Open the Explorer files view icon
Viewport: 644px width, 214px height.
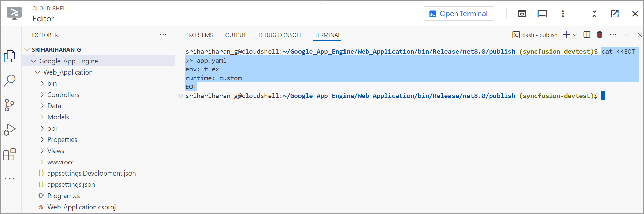[10, 56]
